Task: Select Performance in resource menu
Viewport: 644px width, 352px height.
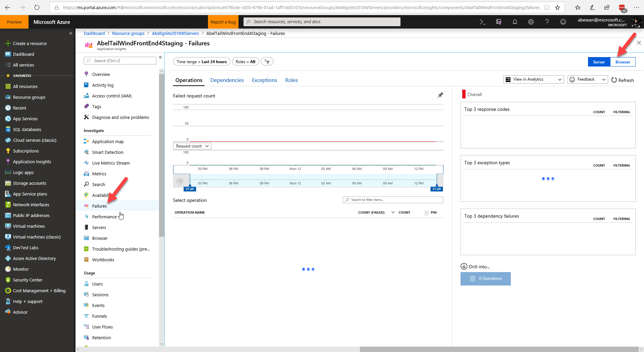Action: [104, 217]
